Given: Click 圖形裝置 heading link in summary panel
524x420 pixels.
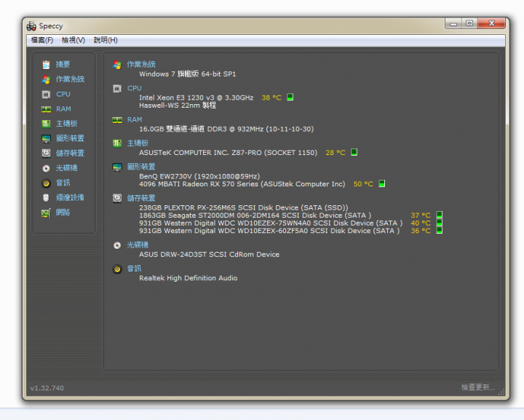Looking at the screenshot, I should (x=141, y=167).
